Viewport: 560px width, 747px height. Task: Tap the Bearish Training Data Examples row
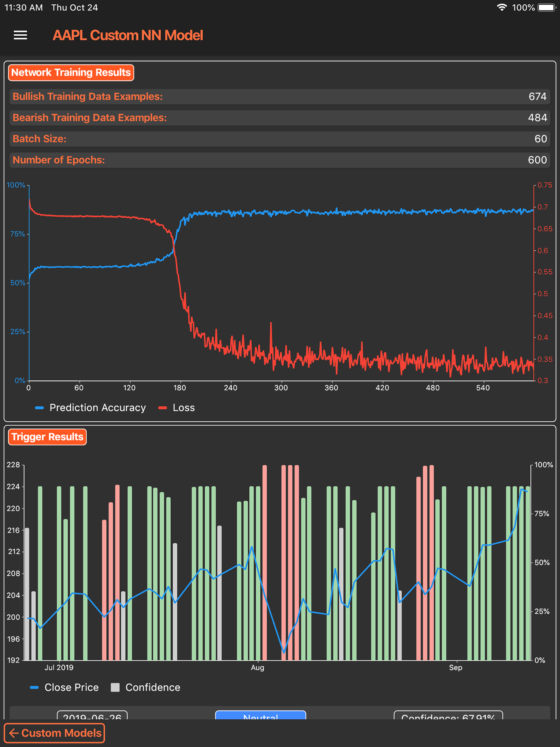pyautogui.click(x=280, y=118)
